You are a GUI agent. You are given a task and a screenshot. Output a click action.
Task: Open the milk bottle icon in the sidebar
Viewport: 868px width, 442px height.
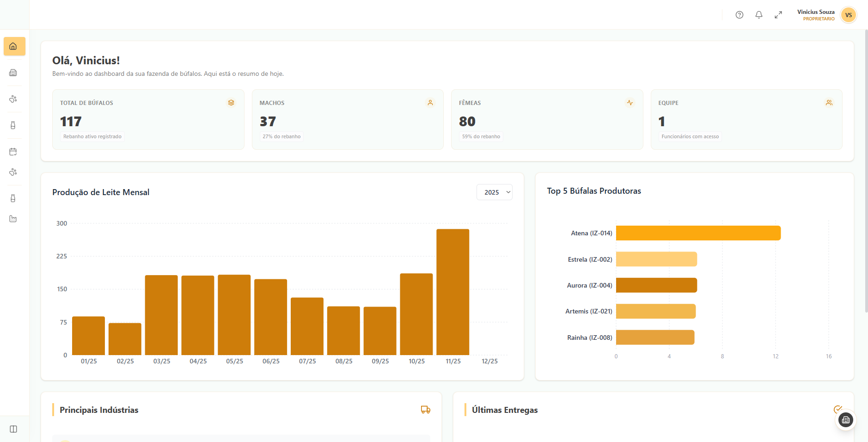click(x=13, y=125)
